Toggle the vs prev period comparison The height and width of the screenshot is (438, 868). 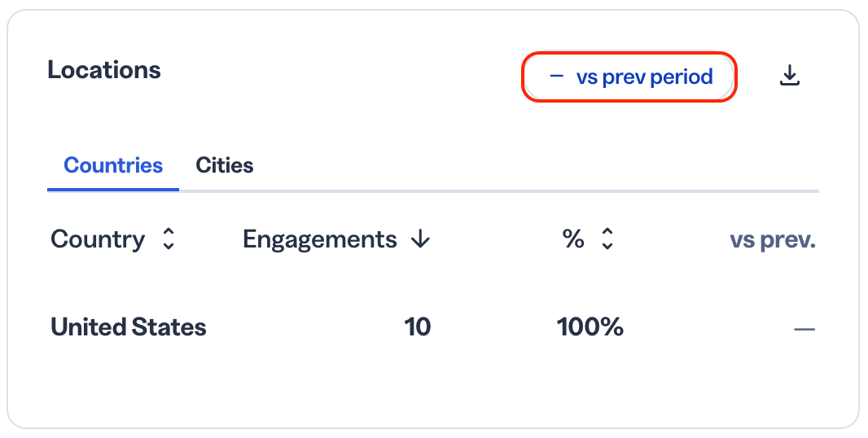(x=629, y=77)
